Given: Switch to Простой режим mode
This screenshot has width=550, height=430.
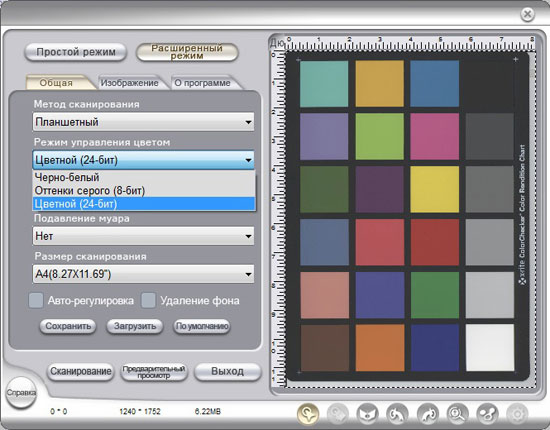Looking at the screenshot, I should point(76,52).
